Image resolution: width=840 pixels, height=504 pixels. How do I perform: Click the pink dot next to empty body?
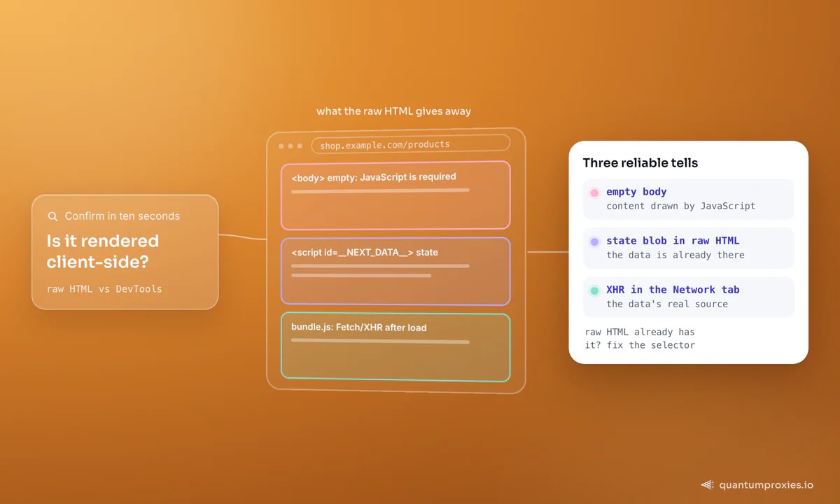click(x=594, y=192)
